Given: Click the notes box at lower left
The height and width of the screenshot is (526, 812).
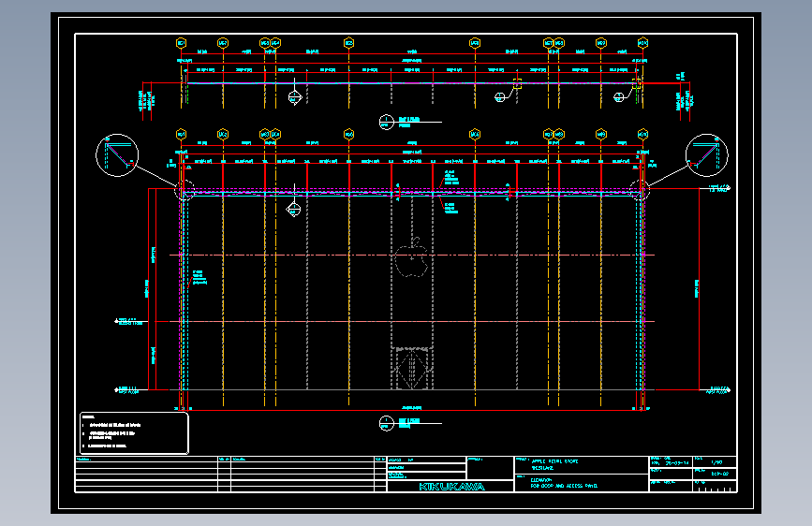Looking at the screenshot, I should pyautogui.click(x=134, y=433).
